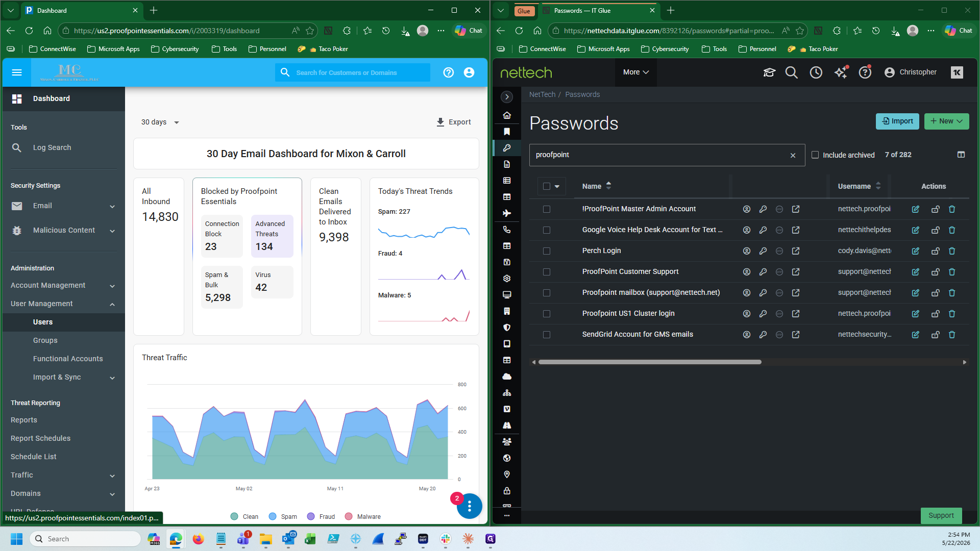Open IT Glue help question icon
This screenshot has width=980, height=551.
(x=865, y=72)
